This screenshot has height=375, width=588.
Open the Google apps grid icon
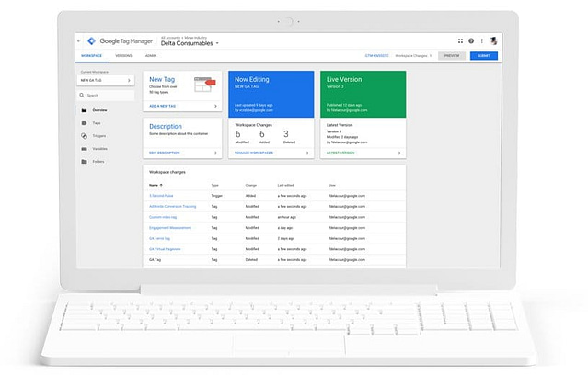460,40
